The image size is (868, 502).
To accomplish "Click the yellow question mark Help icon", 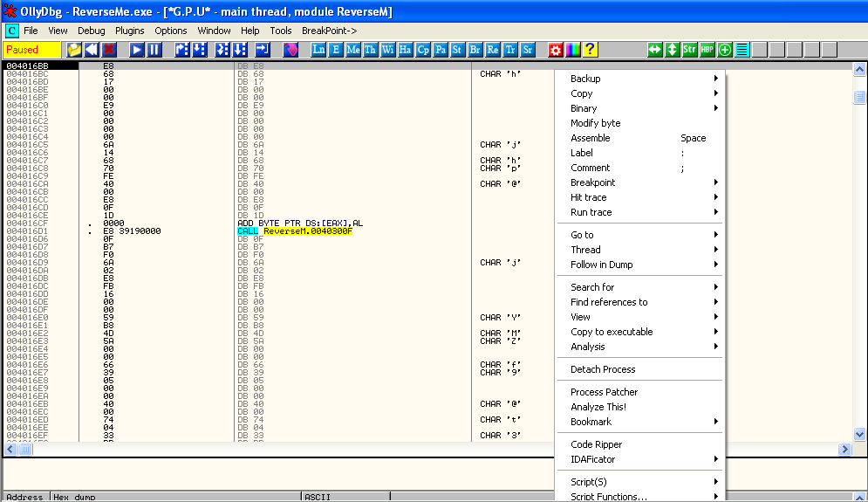I will point(590,50).
